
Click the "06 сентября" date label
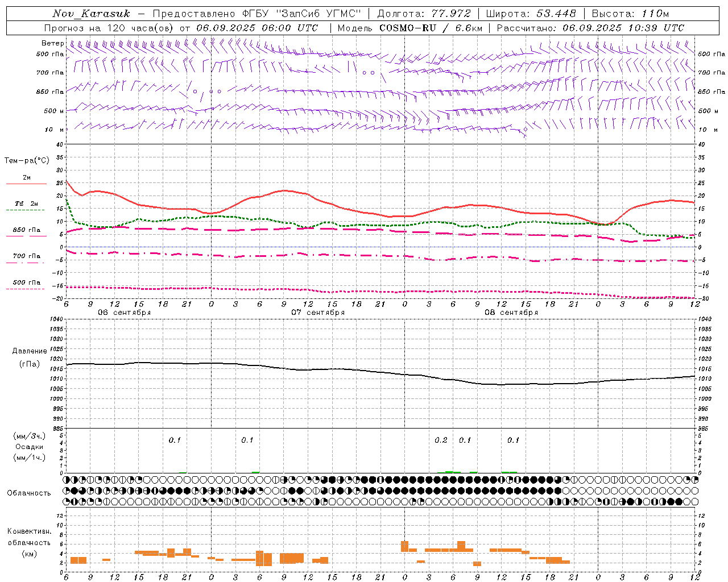(125, 313)
